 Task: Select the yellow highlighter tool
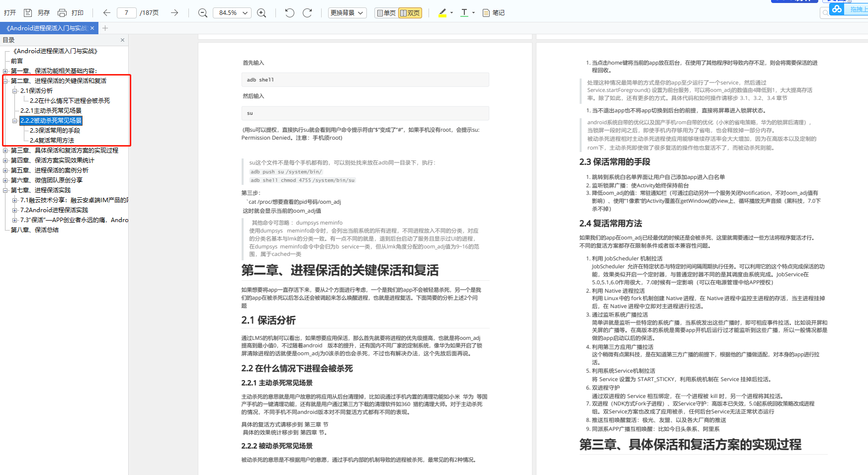click(442, 13)
